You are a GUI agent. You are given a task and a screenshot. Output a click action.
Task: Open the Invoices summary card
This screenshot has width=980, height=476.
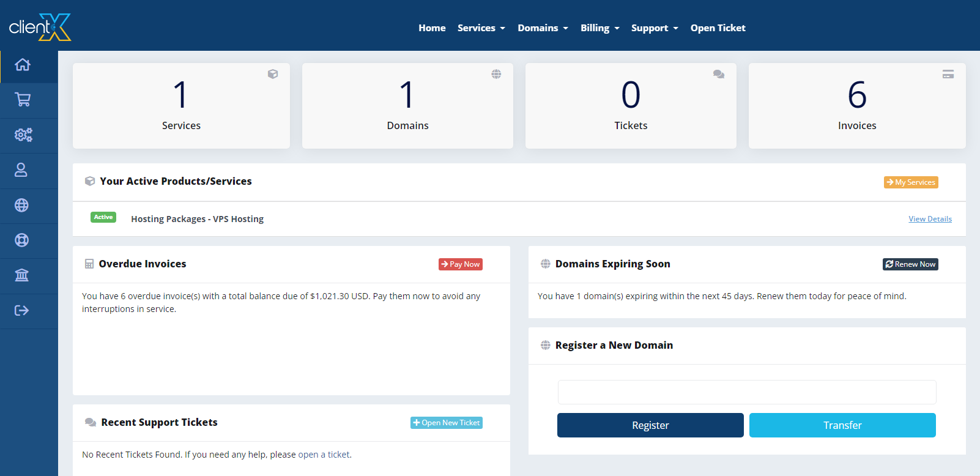point(856,106)
